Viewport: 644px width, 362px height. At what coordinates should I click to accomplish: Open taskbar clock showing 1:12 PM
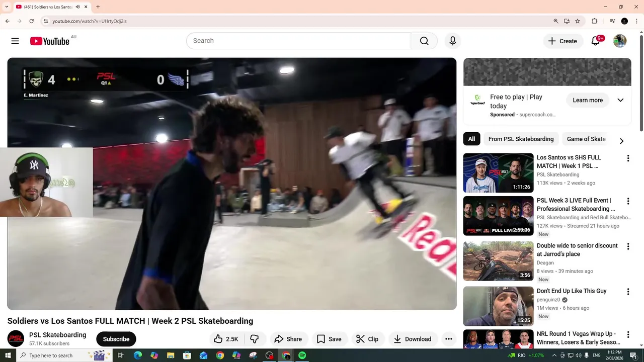pyautogui.click(x=614, y=355)
